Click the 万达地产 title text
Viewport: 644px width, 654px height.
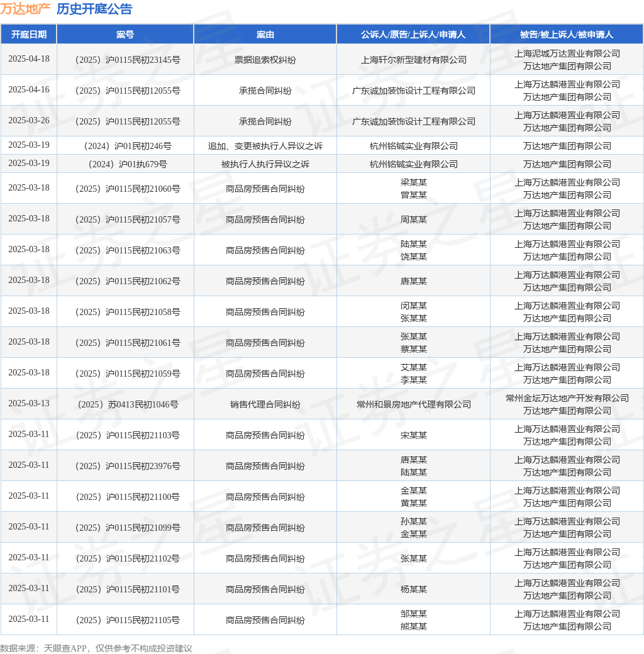click(25, 9)
